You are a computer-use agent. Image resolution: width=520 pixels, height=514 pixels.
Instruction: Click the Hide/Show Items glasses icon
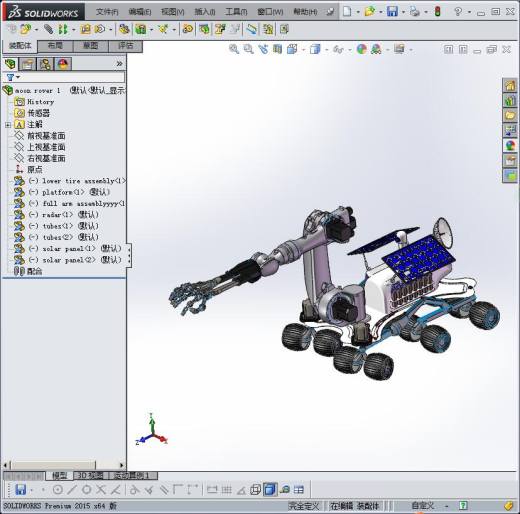click(338, 49)
